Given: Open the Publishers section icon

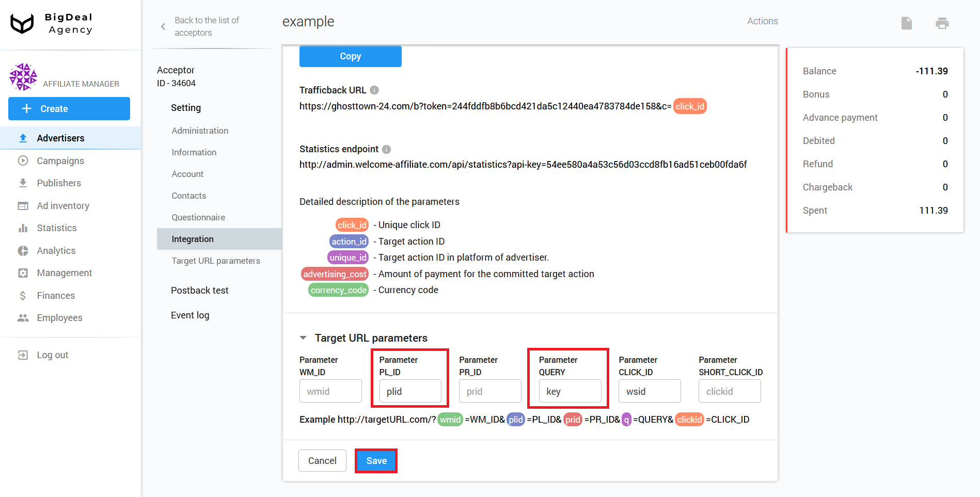Looking at the screenshot, I should tap(23, 183).
